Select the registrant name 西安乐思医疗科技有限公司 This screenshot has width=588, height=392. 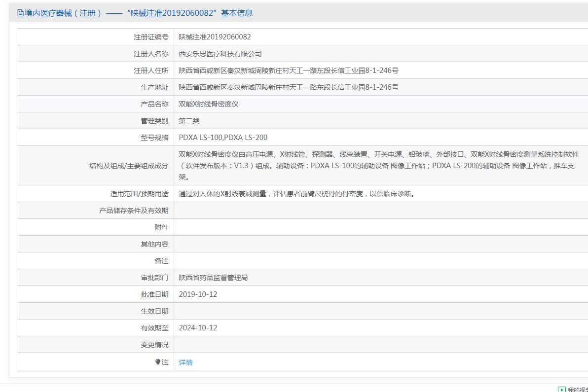click(x=220, y=54)
